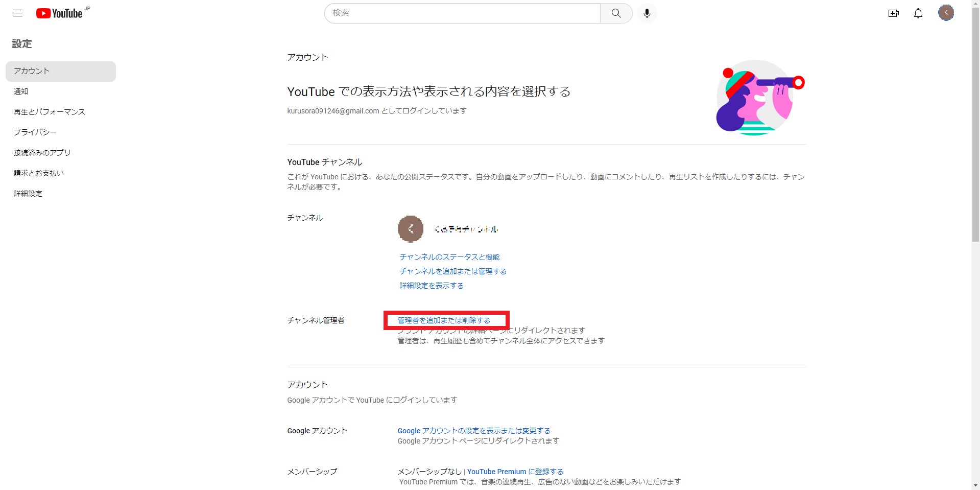The image size is (980, 490).
Task: Click scrollbar up arrow
Action: pyautogui.click(x=975, y=4)
